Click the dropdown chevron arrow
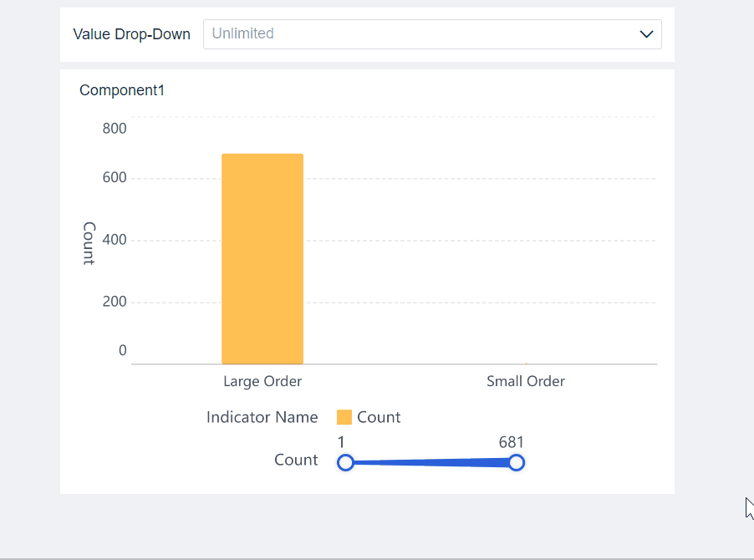The width and height of the screenshot is (754, 560). pyautogui.click(x=646, y=34)
